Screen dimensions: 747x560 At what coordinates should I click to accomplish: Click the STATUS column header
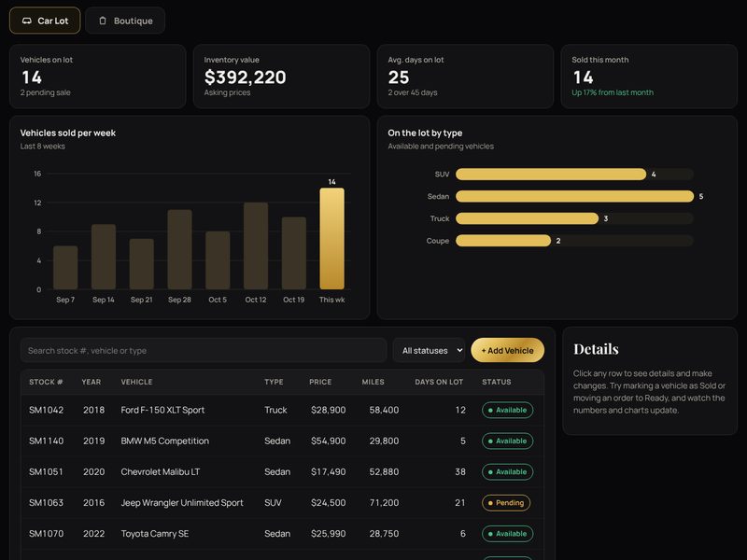coord(497,382)
